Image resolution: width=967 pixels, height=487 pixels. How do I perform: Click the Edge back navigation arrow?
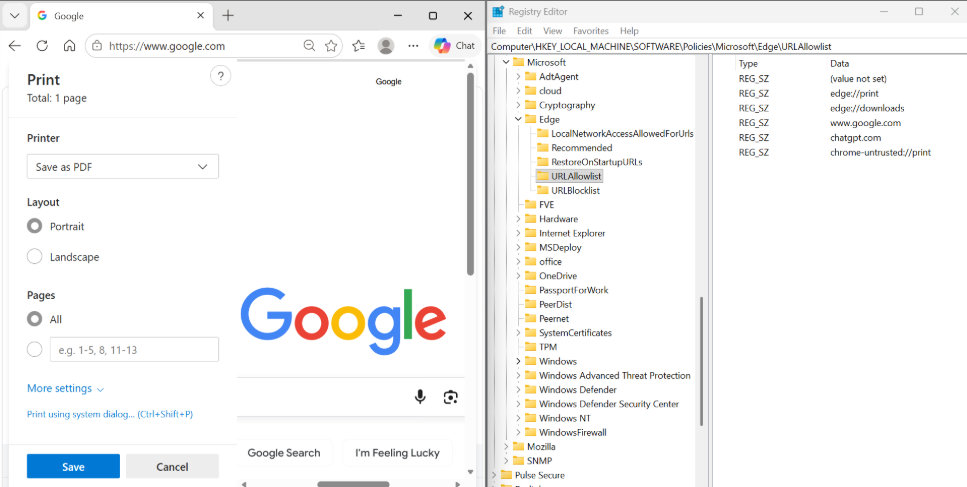[x=14, y=46]
